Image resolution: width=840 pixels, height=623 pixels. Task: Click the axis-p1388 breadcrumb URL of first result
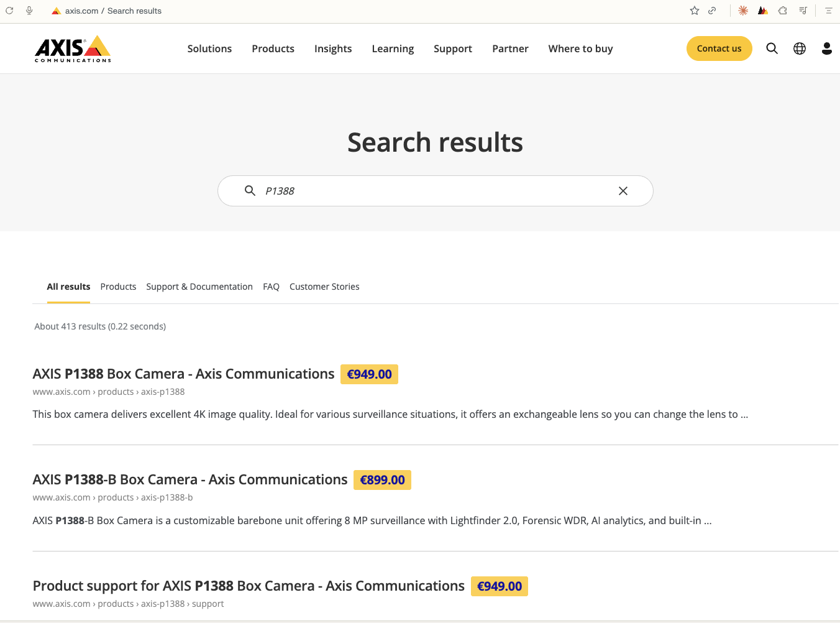109,392
